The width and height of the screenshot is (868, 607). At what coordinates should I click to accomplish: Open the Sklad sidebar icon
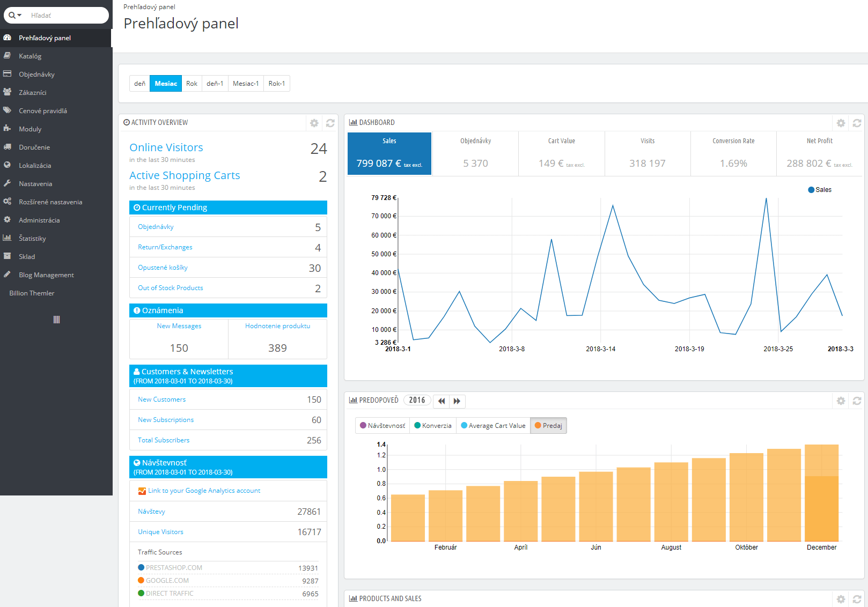[x=8, y=256]
